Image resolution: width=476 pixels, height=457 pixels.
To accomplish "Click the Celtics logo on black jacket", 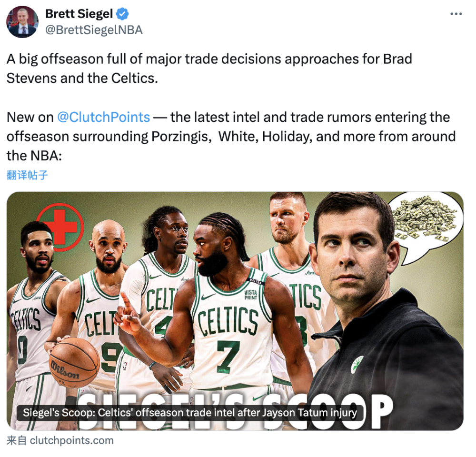I will coord(357,364).
